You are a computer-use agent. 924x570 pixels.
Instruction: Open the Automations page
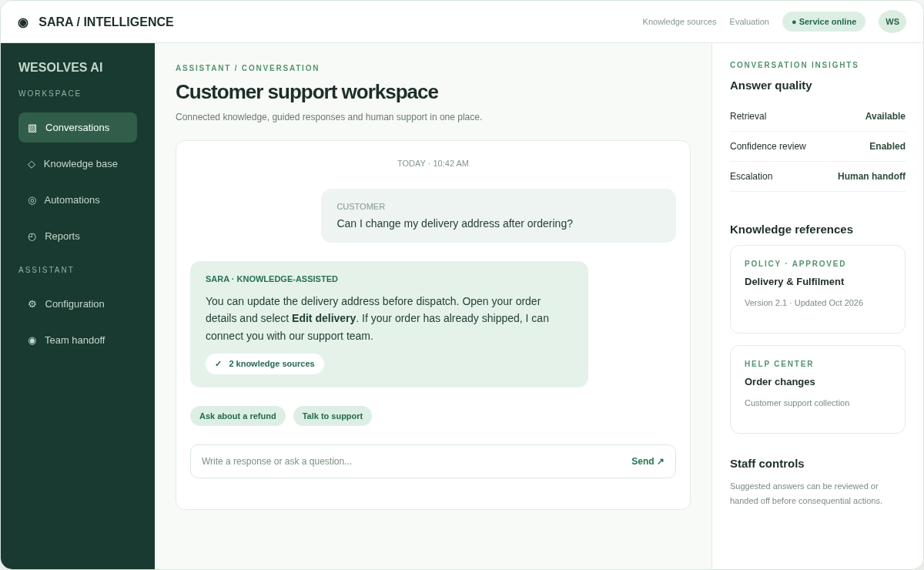[78, 200]
